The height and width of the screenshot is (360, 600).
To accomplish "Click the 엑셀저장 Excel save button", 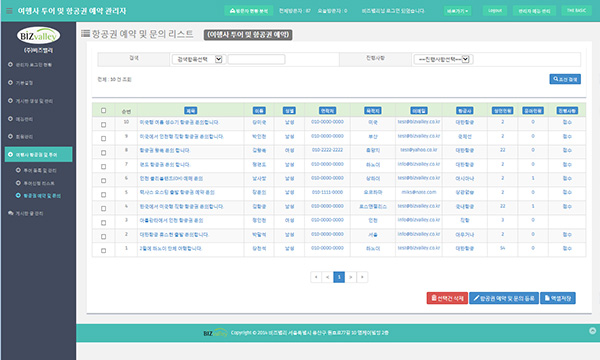I will coord(558,298).
